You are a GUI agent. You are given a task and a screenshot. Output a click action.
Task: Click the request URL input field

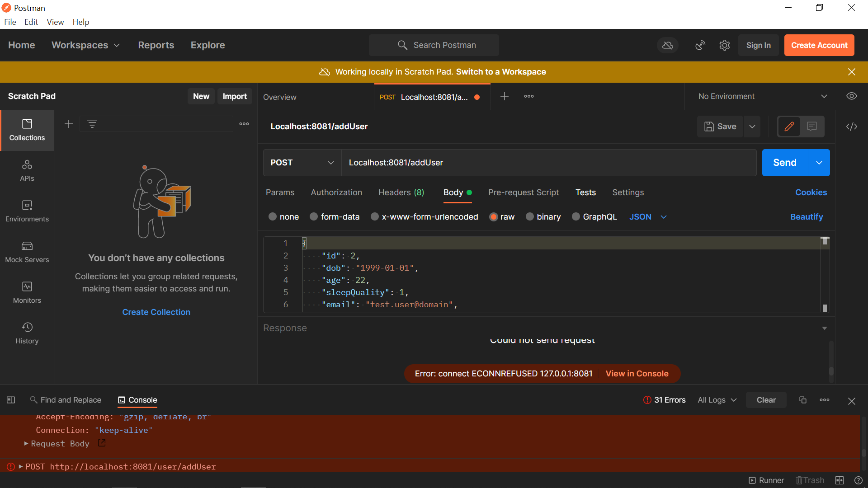(548, 163)
